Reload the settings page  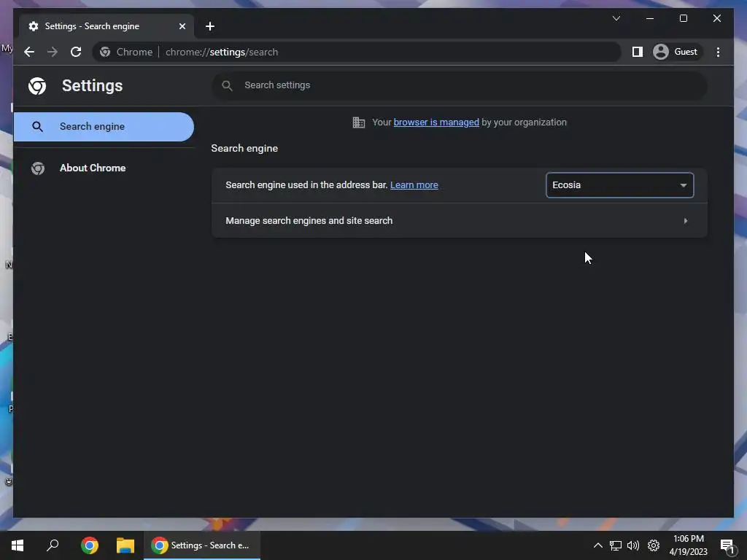[x=76, y=52]
